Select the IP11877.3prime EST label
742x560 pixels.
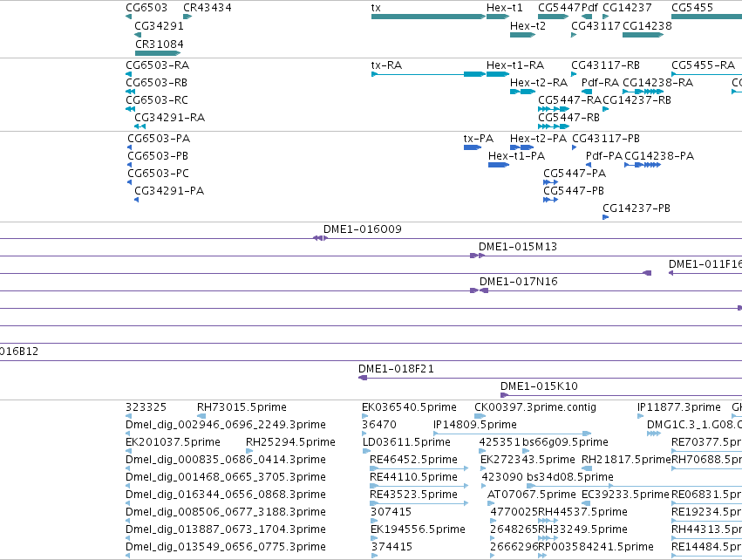pyautogui.click(x=679, y=407)
